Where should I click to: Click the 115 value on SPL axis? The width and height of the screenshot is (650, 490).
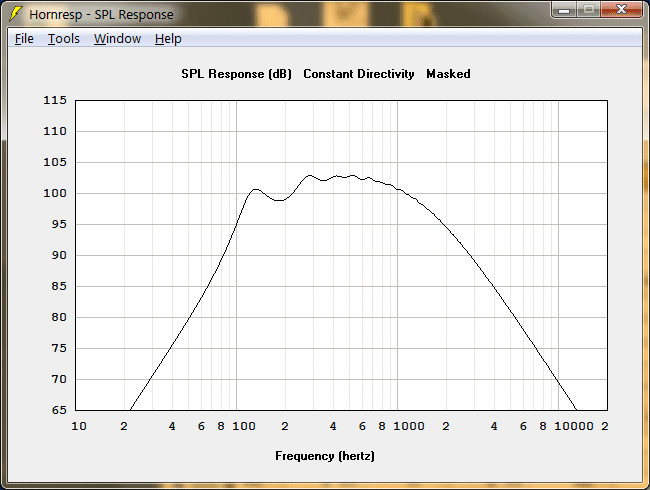tap(55, 100)
